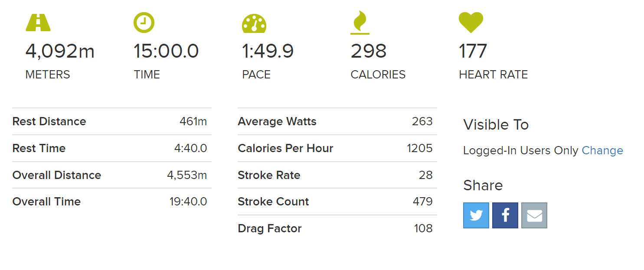This screenshot has height=270, width=644.
Task: Click the road icon above meters
Action: click(38, 23)
